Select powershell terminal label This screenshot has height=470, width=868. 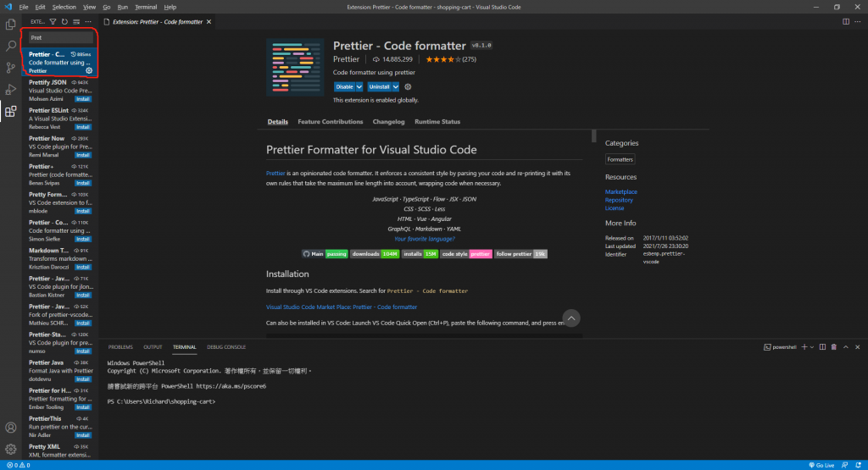pyautogui.click(x=779, y=347)
